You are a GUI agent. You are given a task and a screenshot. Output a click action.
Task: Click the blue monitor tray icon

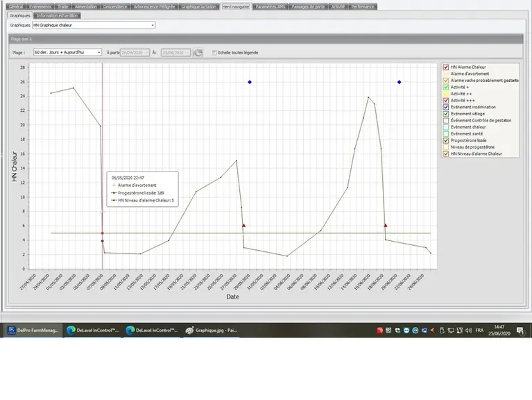[424, 331]
